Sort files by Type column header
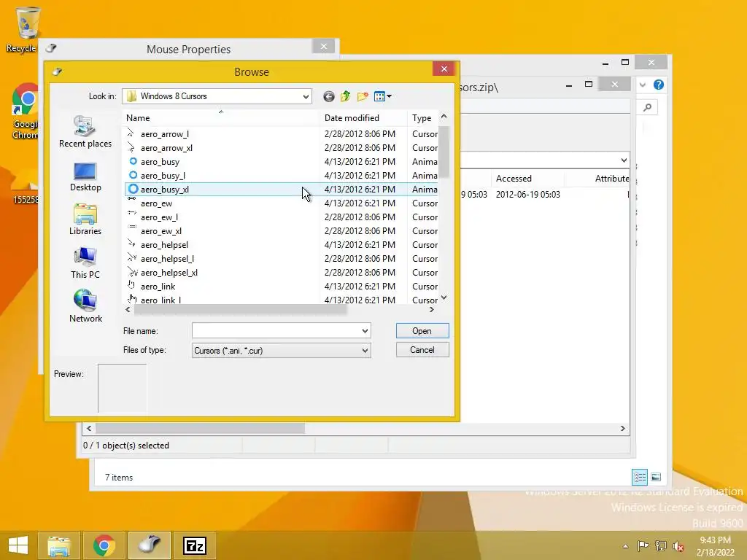 [422, 118]
